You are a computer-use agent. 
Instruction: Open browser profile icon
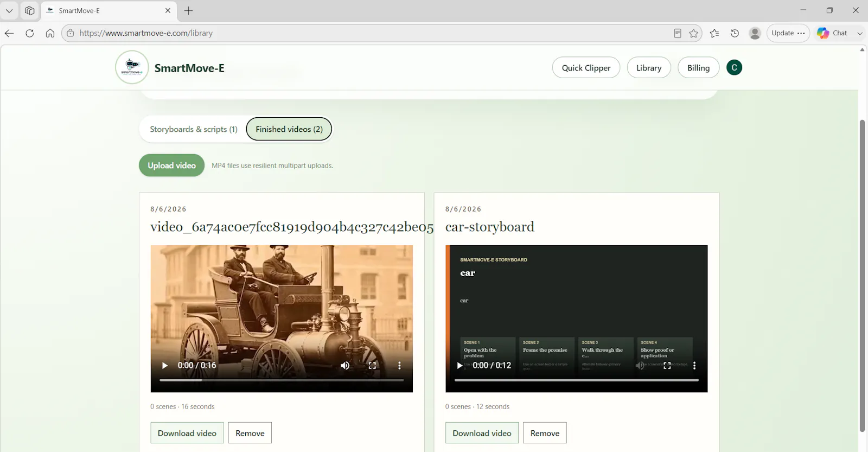click(755, 33)
